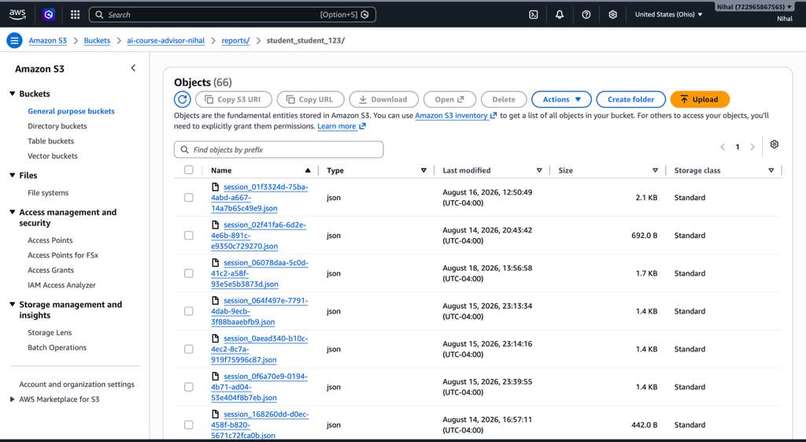Click the search magnifier icon in top bar
This screenshot has width=806, height=442.
[x=99, y=15]
